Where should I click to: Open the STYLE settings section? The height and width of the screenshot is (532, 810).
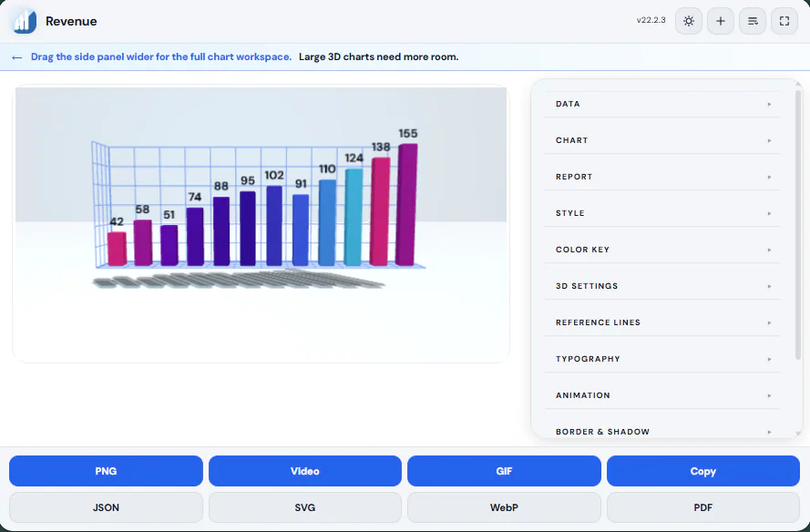click(x=662, y=213)
